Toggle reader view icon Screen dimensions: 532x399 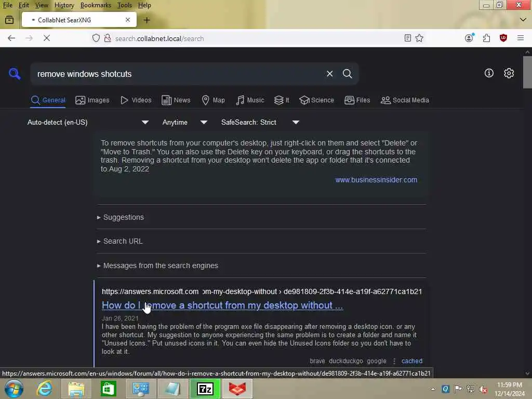tap(408, 38)
